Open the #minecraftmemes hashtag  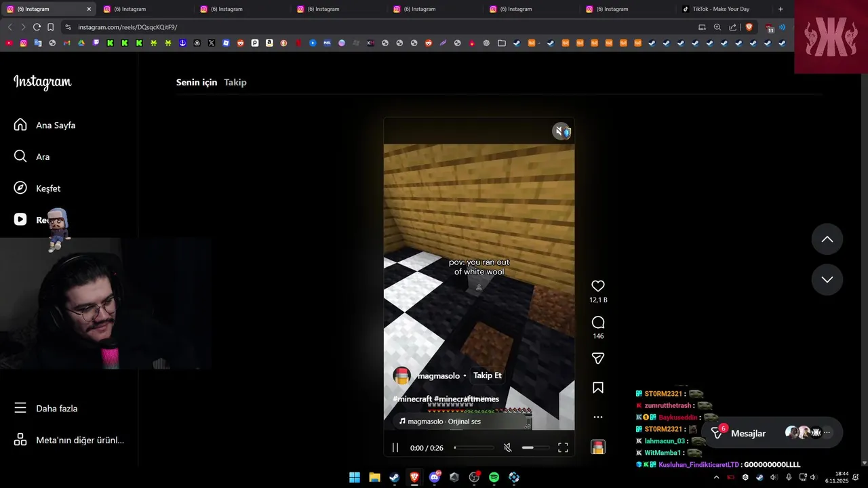[x=467, y=399]
